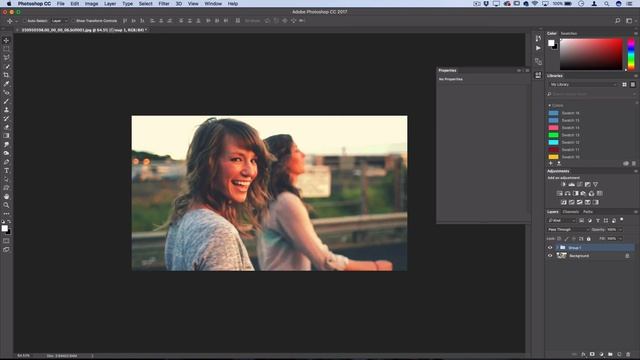Screen dimensions: 640x360
Task: Select the Clone Stamp tool
Action: [6, 110]
